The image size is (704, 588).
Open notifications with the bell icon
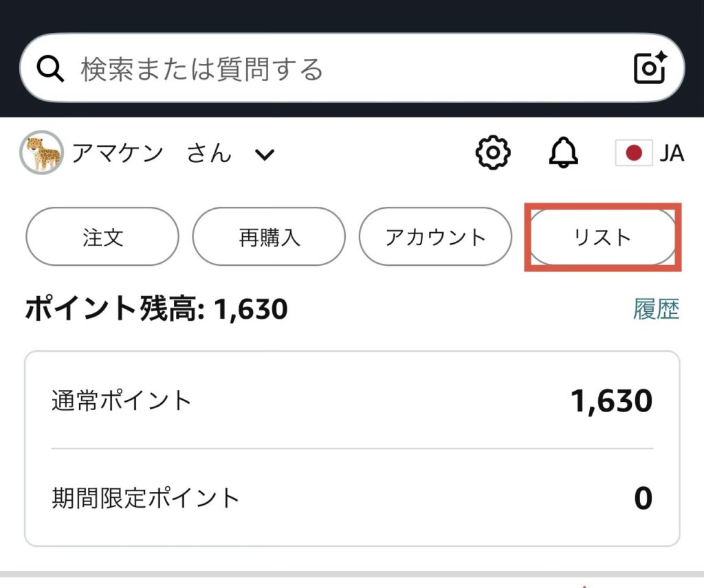564,152
